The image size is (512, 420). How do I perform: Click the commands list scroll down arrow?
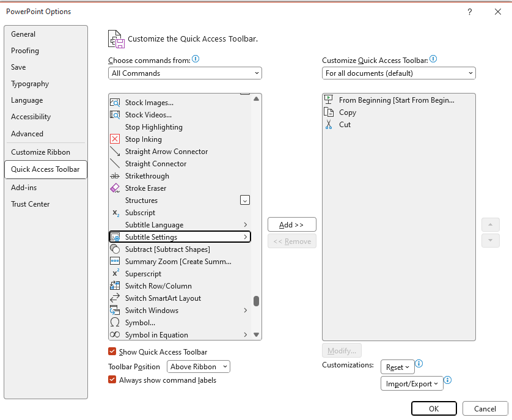tap(257, 334)
